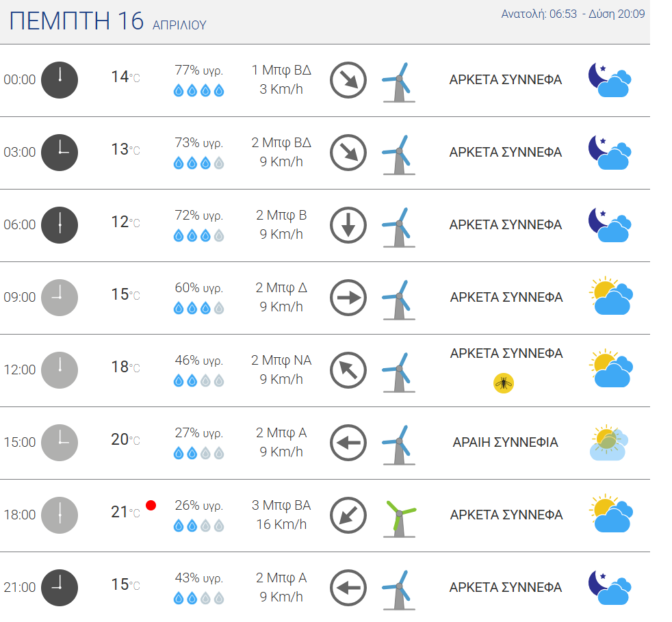Viewport: 672px width, 622px height.
Task: Click the light gray clock at 12:00
Action: point(60,370)
